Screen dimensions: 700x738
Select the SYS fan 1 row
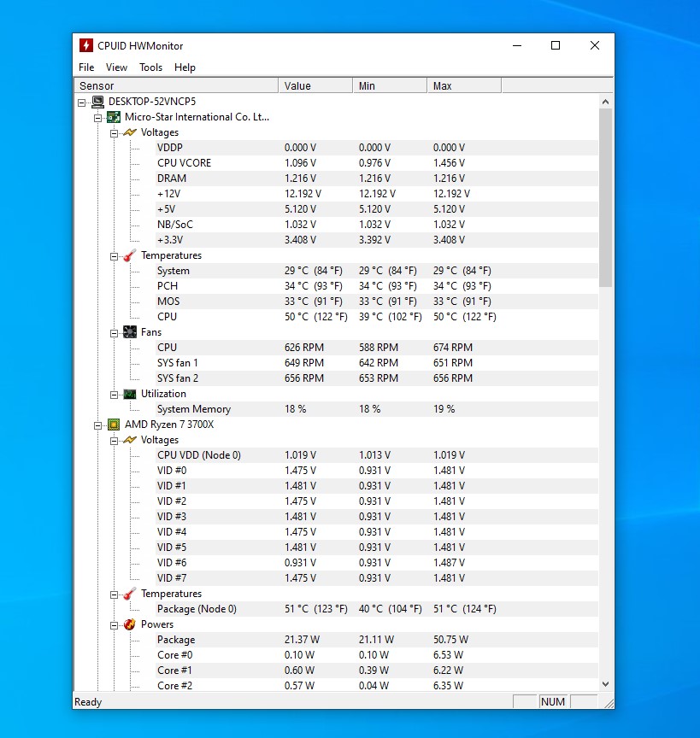pos(377,363)
